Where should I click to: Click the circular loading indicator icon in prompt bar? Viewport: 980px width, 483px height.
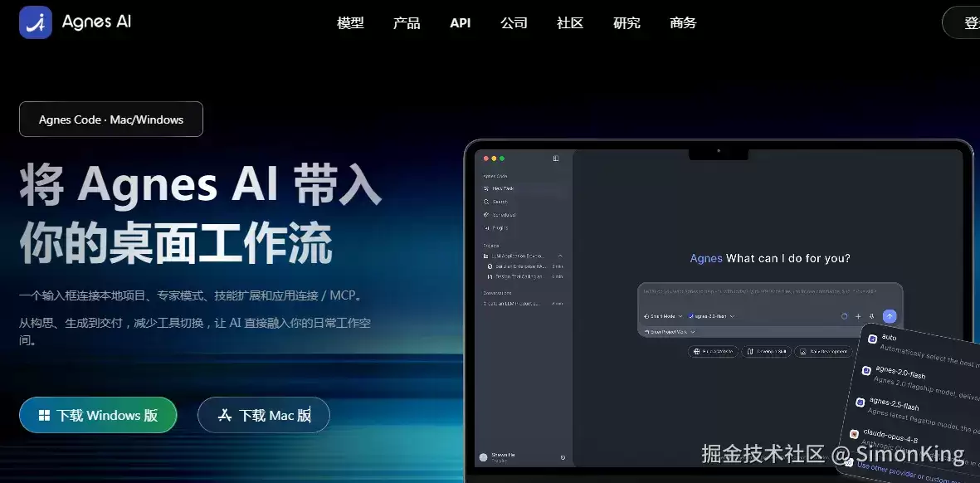click(x=845, y=316)
